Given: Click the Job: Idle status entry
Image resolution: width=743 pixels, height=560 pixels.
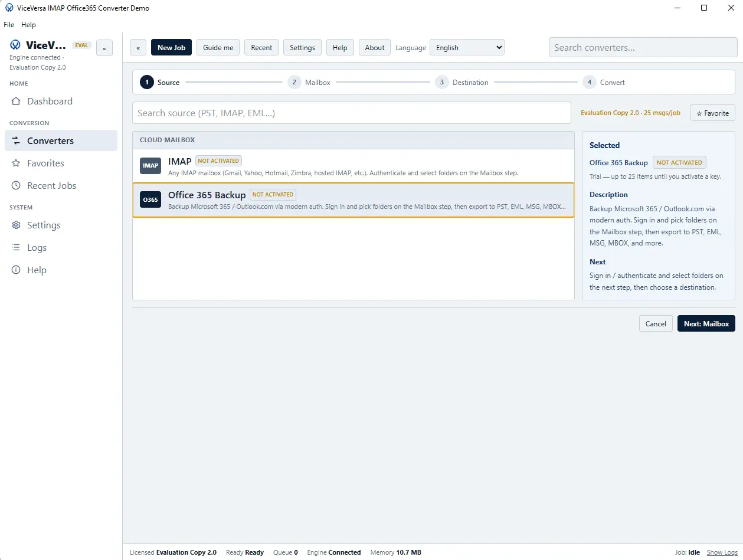Looking at the screenshot, I should pyautogui.click(x=688, y=553).
